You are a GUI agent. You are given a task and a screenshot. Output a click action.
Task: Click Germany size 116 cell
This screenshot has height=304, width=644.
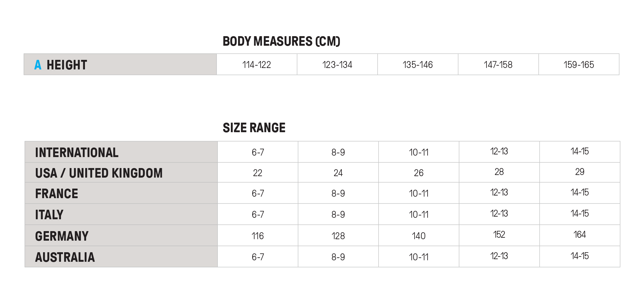[257, 236]
